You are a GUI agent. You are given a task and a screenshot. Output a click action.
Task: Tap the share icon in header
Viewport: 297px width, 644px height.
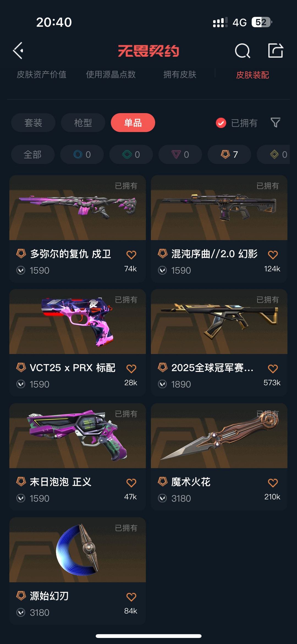[276, 50]
